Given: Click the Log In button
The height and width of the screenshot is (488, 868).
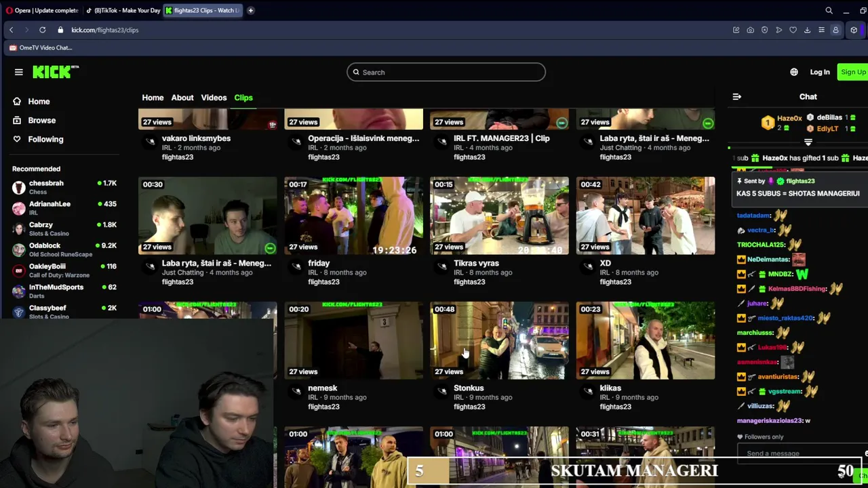Looking at the screenshot, I should click(819, 72).
